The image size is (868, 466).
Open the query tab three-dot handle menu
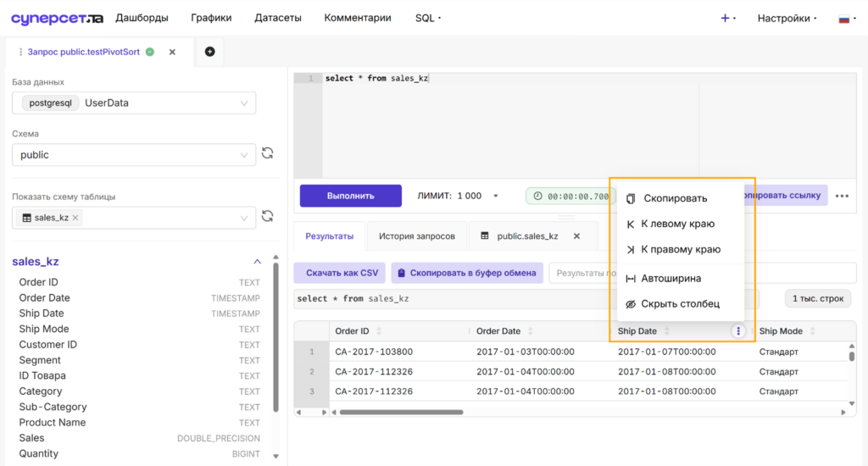[20, 52]
